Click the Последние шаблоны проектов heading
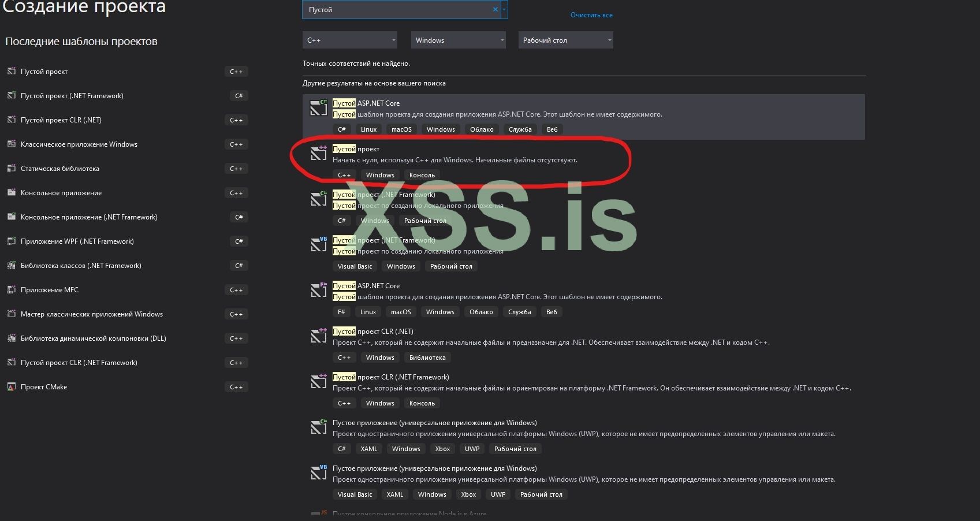Image resolution: width=980 pixels, height=521 pixels. point(81,42)
